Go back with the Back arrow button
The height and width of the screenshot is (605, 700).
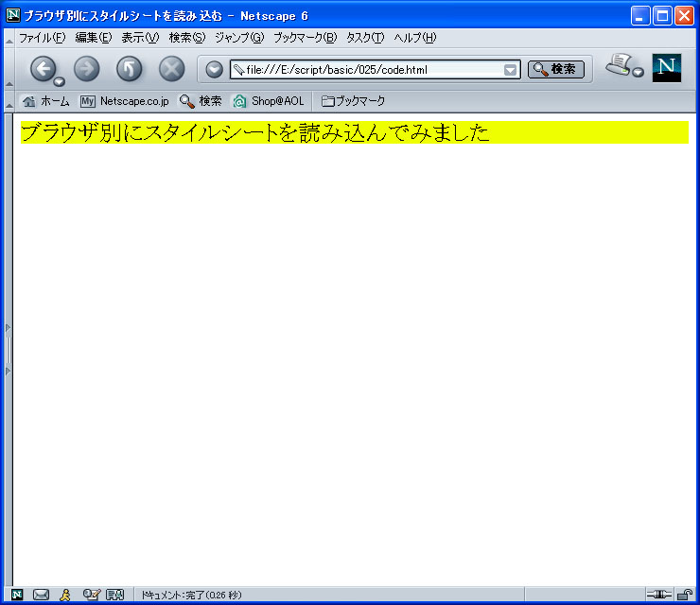click(x=43, y=69)
